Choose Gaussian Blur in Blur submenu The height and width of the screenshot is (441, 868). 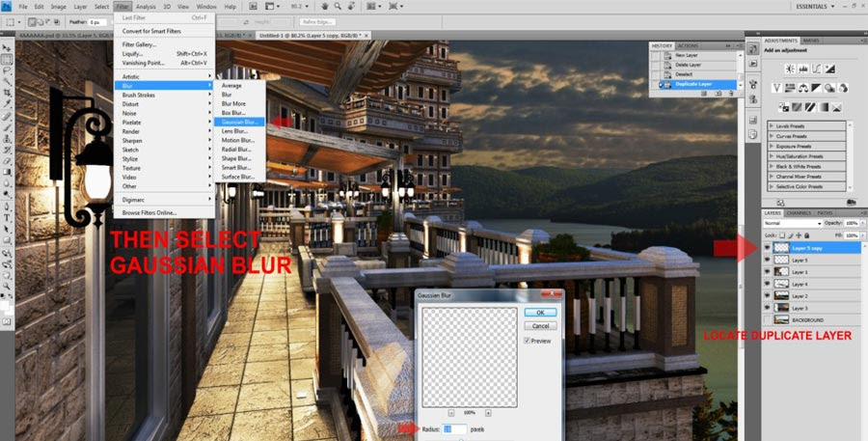pyautogui.click(x=240, y=122)
